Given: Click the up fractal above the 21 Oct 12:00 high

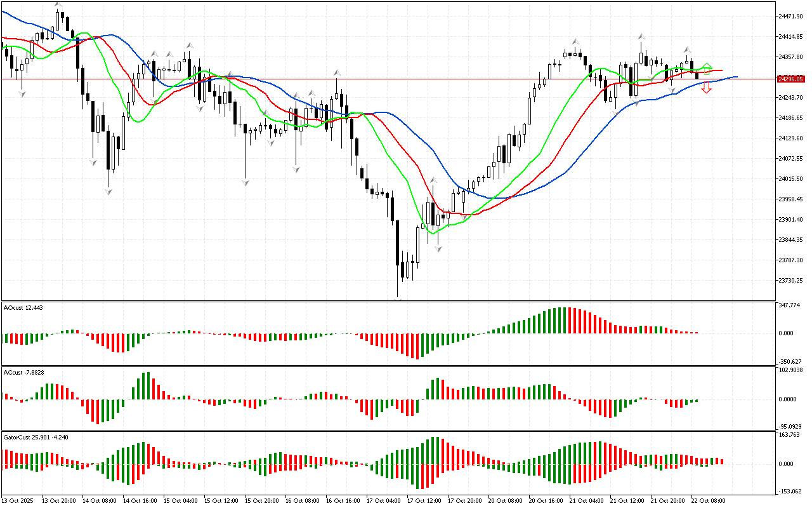Looking at the screenshot, I should (x=642, y=37).
